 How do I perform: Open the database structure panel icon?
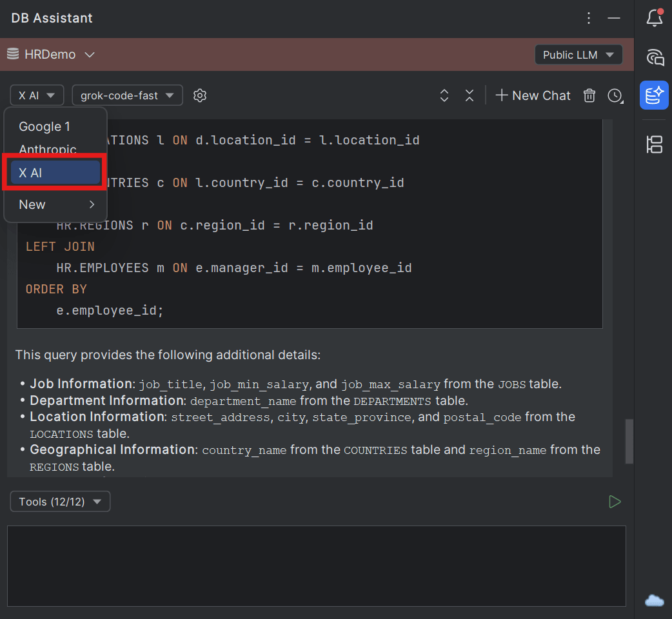655,144
